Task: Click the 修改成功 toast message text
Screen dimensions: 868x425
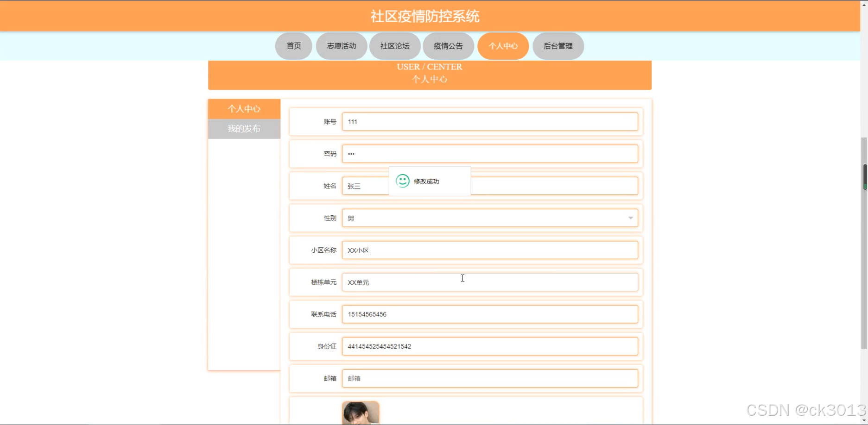Action: (x=426, y=181)
